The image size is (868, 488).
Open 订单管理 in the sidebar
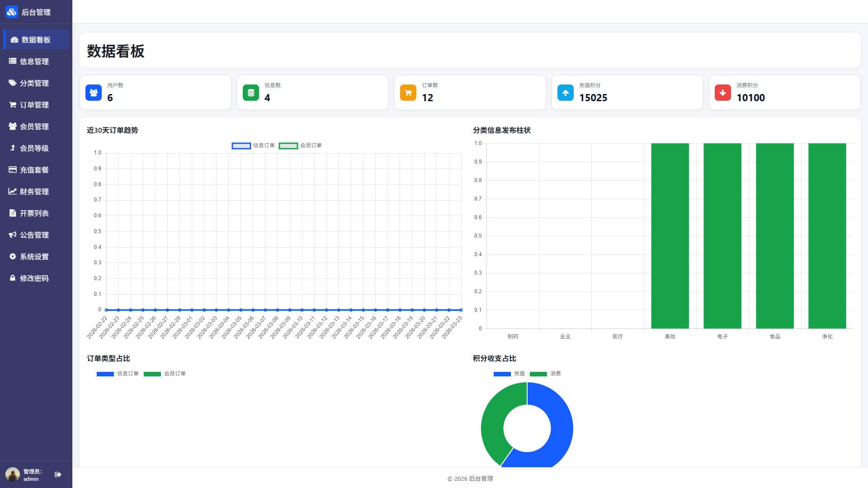pos(34,105)
